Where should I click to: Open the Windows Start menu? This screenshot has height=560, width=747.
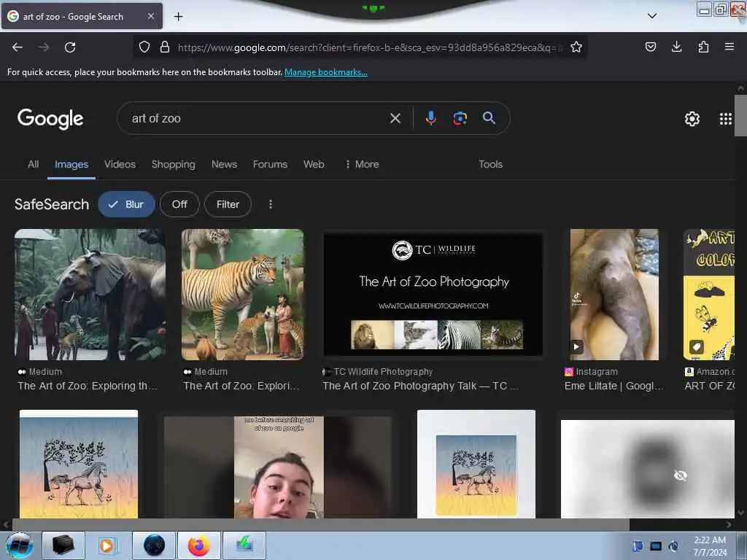pos(19,545)
